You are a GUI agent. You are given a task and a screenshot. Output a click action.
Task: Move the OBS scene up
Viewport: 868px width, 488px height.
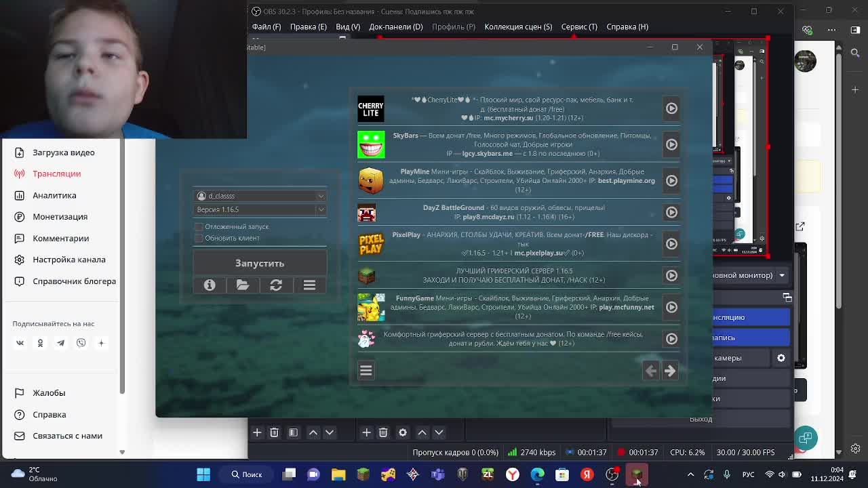(x=313, y=432)
